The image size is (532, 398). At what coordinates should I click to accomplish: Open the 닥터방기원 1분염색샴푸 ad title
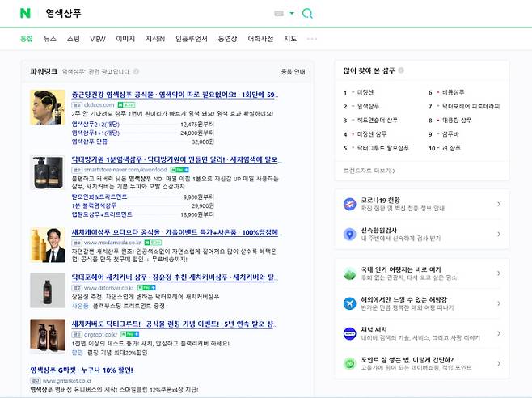(176, 159)
